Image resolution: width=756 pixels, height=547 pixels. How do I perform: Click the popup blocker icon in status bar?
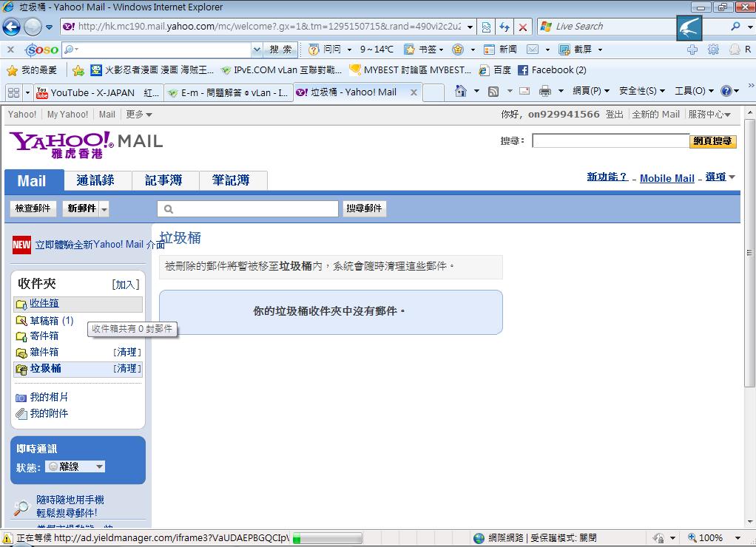click(658, 538)
